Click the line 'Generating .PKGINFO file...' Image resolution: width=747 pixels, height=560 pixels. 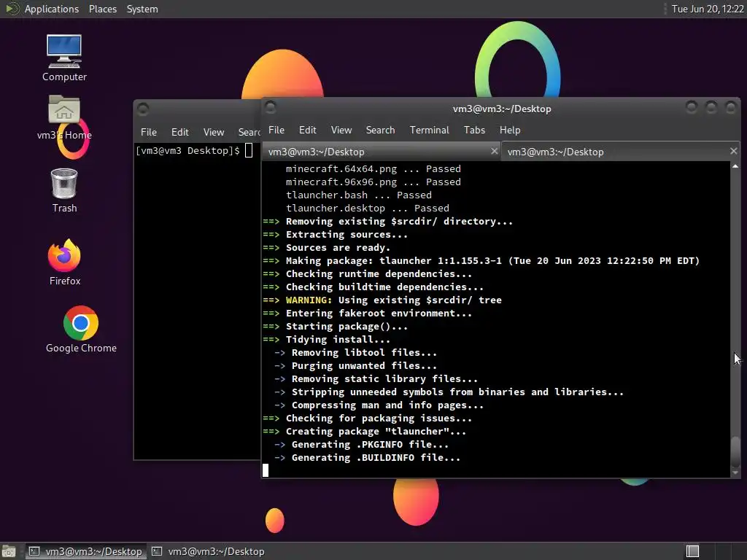[x=370, y=444]
